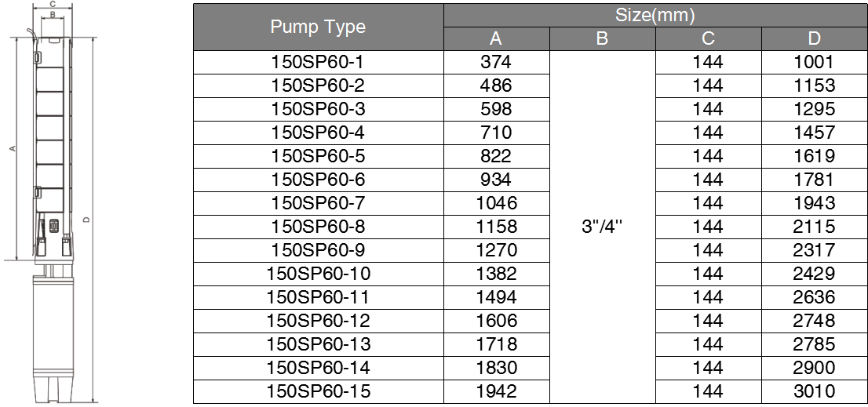The image size is (868, 407).
Task: Click the A value 1942
Action: click(x=496, y=391)
